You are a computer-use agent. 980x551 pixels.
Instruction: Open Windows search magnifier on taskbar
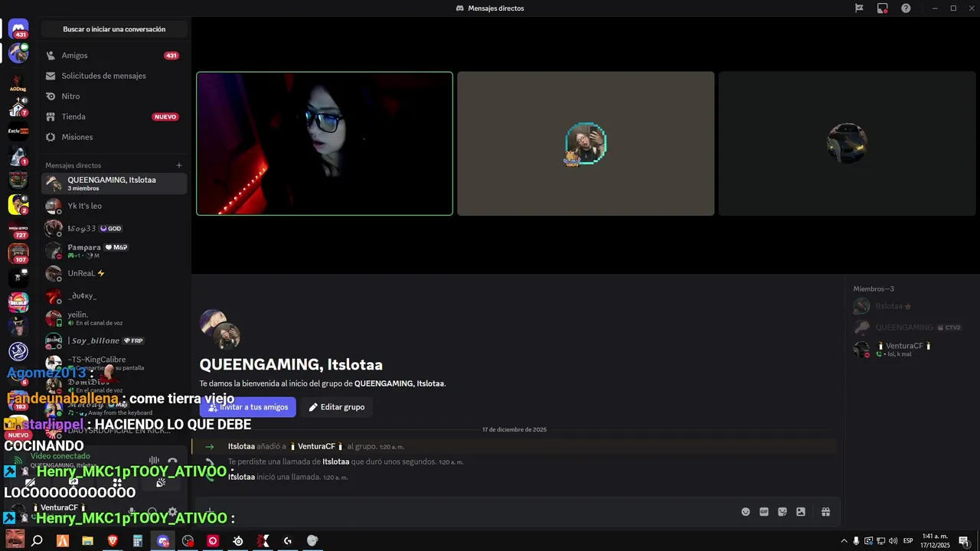click(x=37, y=541)
